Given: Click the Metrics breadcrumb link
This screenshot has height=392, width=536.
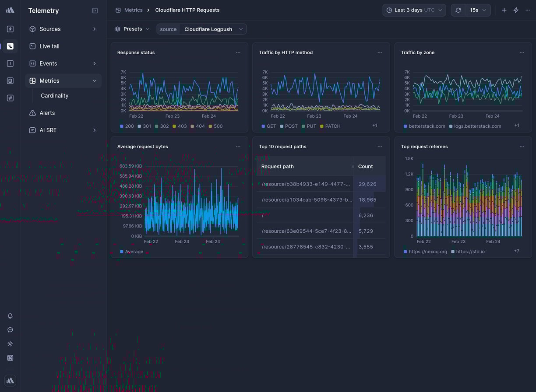Looking at the screenshot, I should [x=134, y=10].
